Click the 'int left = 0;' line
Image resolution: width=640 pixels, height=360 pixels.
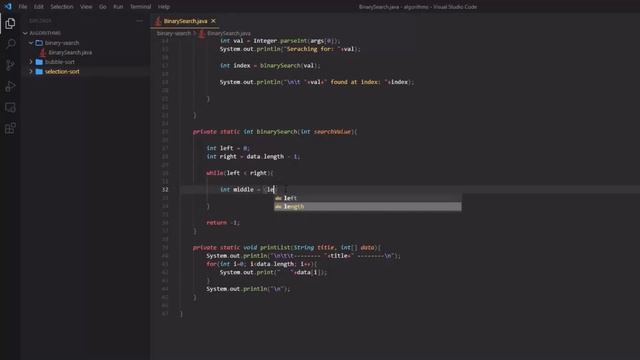[228, 148]
